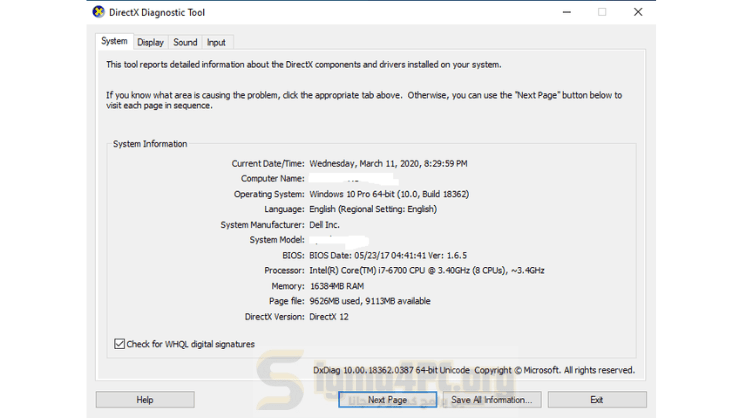Click Save All Information button
The image size is (743, 418).
[492, 400]
